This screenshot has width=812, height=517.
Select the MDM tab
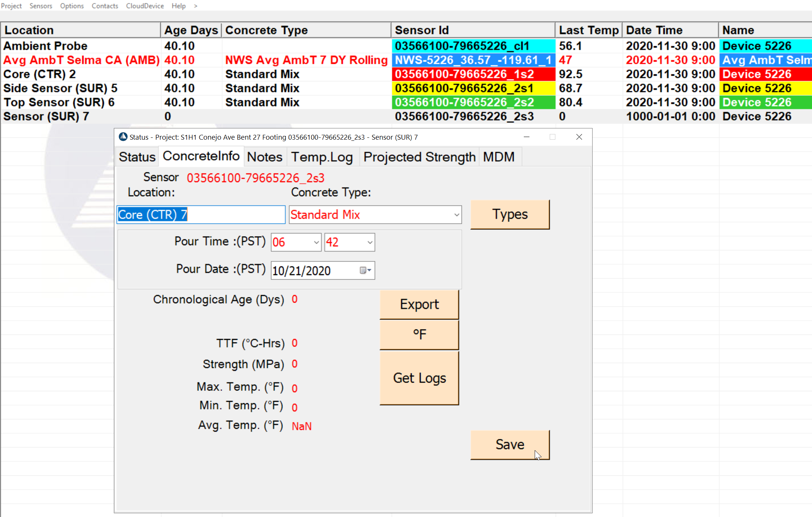point(499,157)
